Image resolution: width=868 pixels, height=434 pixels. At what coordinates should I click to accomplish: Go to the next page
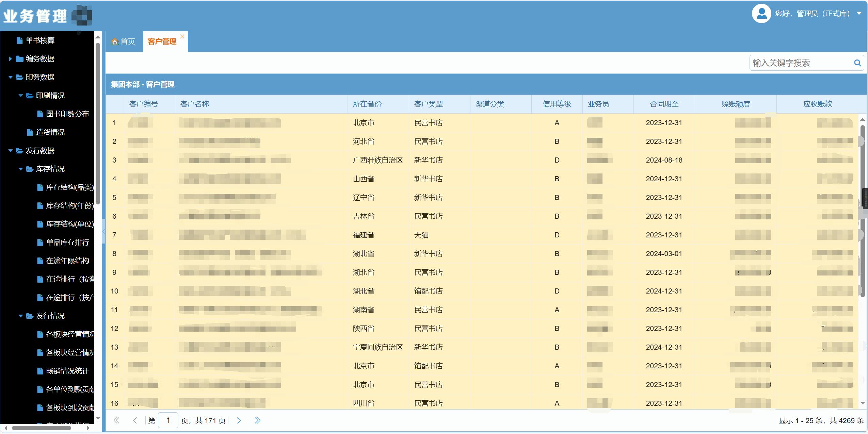tap(239, 420)
